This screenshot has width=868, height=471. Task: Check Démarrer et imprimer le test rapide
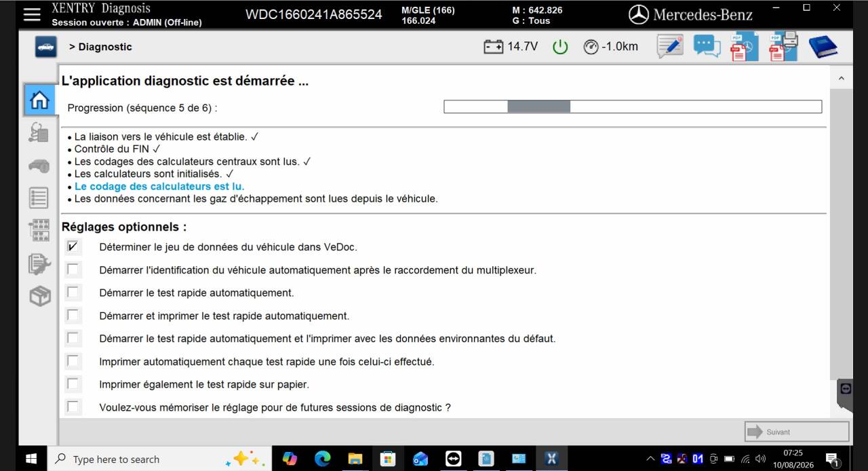[73, 316]
